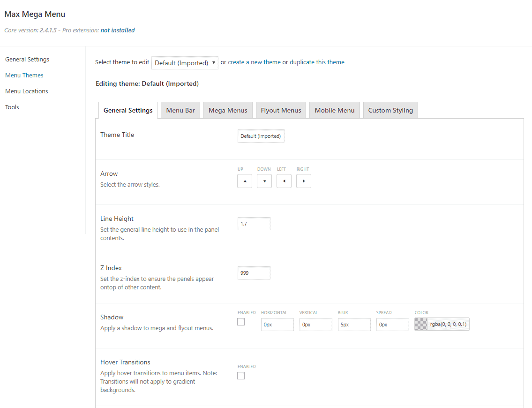This screenshot has height=408, width=532.
Task: Switch to the Menu Bar tab
Action: pos(180,110)
